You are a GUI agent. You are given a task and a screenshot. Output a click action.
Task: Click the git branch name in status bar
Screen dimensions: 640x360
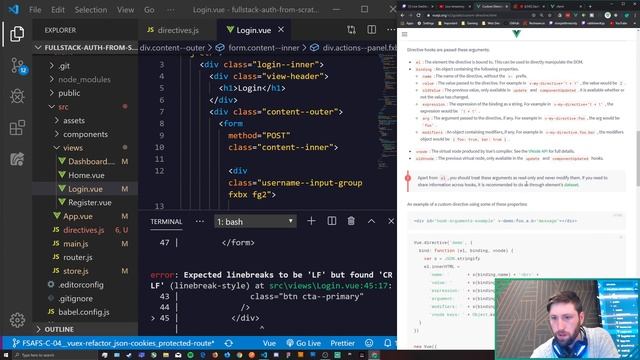click(x=113, y=343)
